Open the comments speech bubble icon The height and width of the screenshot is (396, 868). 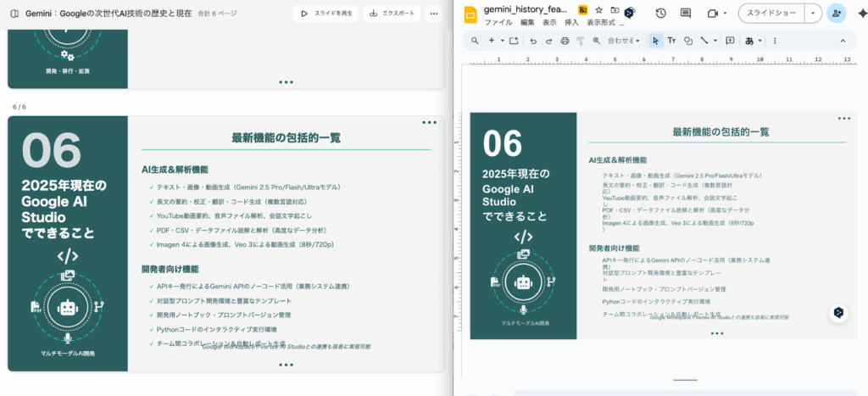tap(685, 13)
